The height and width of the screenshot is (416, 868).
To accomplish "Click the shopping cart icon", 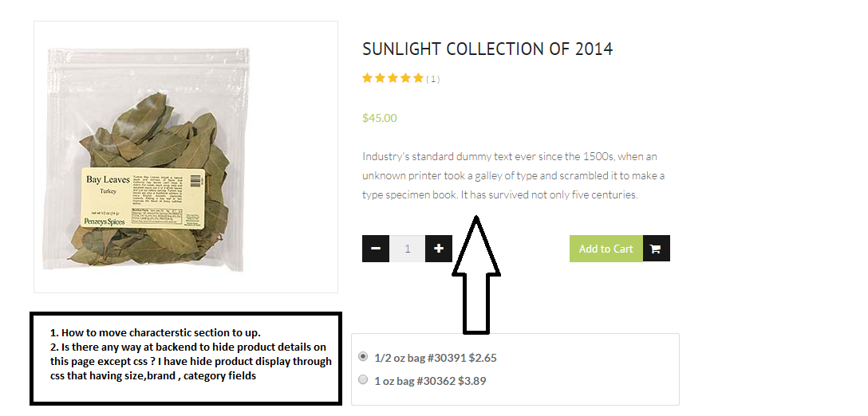I will pyautogui.click(x=656, y=249).
